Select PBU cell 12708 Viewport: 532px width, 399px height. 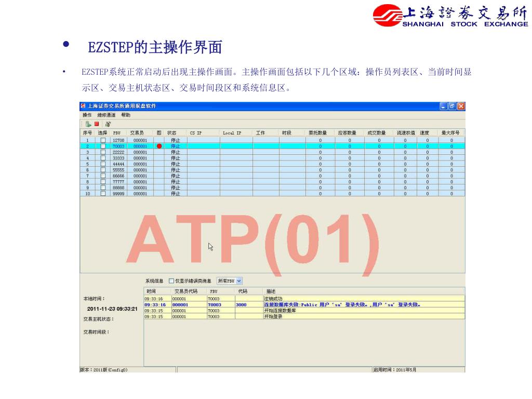point(118,140)
